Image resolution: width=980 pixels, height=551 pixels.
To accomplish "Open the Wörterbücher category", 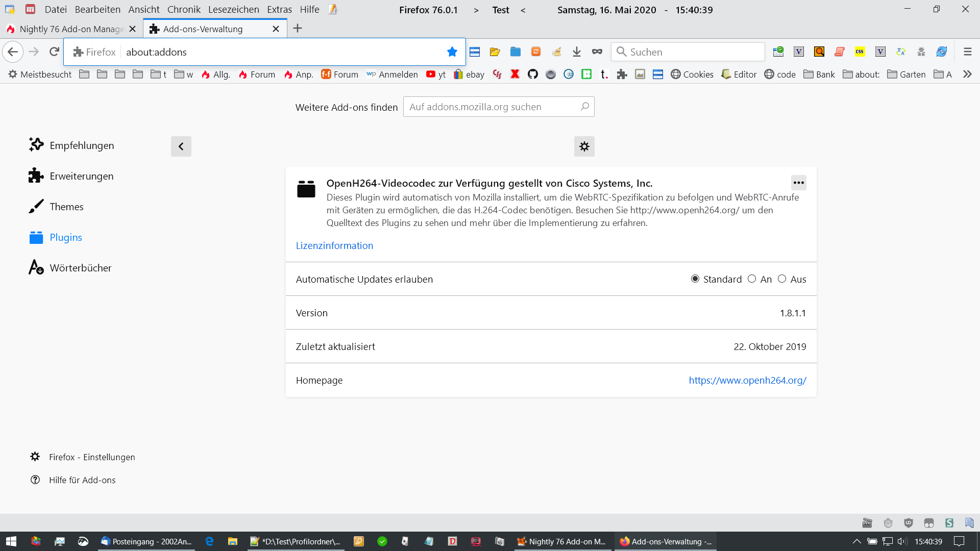I will (x=80, y=268).
